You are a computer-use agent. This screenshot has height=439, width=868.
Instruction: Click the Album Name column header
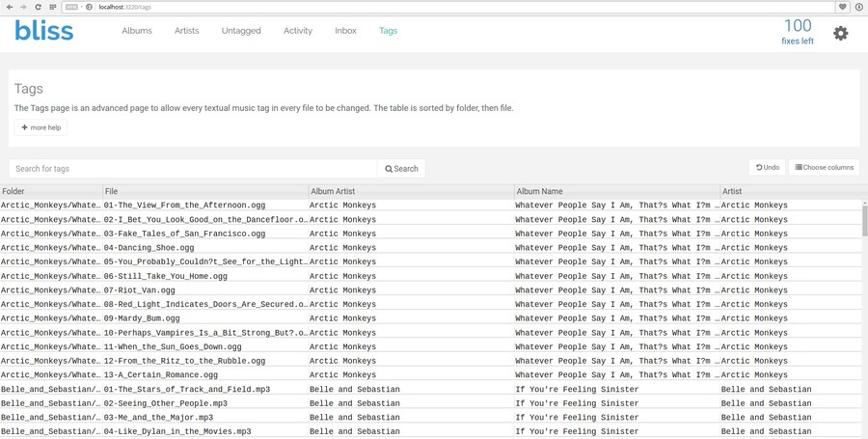617,191
